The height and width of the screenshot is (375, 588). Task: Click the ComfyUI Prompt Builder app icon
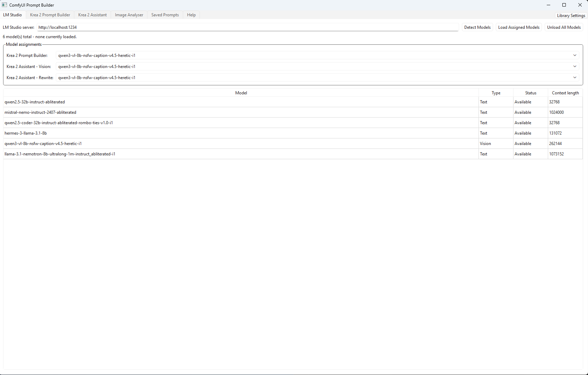coord(5,5)
